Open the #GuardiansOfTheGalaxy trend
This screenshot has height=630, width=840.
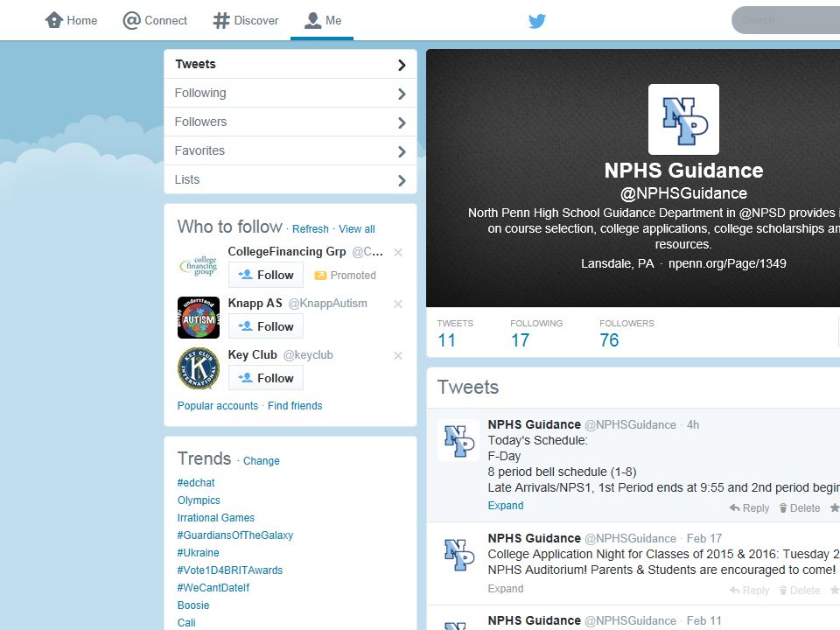(235, 535)
